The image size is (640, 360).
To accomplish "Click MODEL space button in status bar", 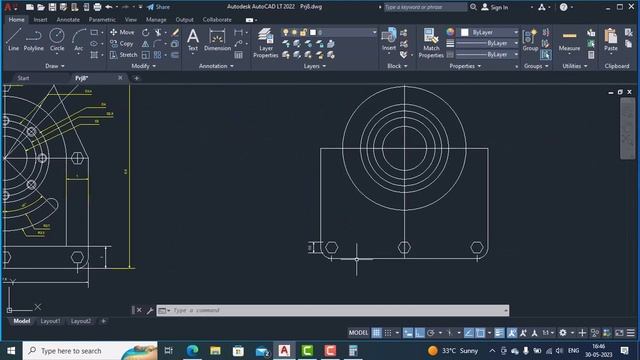I will coord(358,333).
